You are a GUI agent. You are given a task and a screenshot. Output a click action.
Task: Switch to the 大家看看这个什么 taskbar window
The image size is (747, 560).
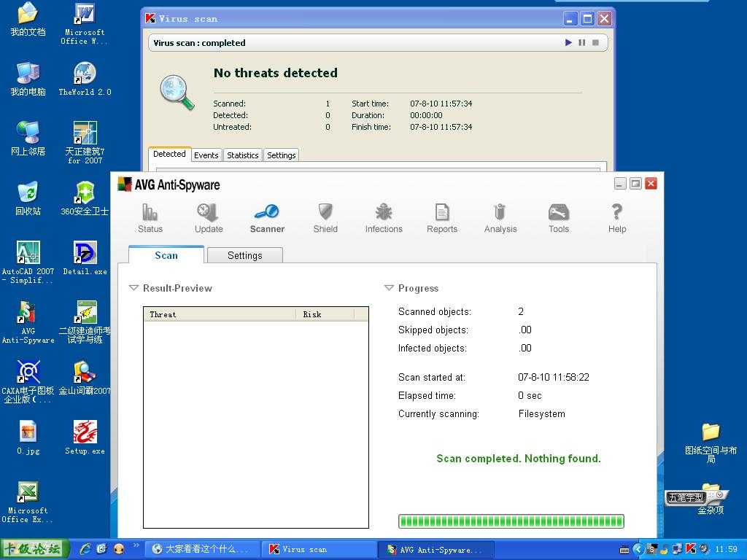pyautogui.click(x=203, y=550)
